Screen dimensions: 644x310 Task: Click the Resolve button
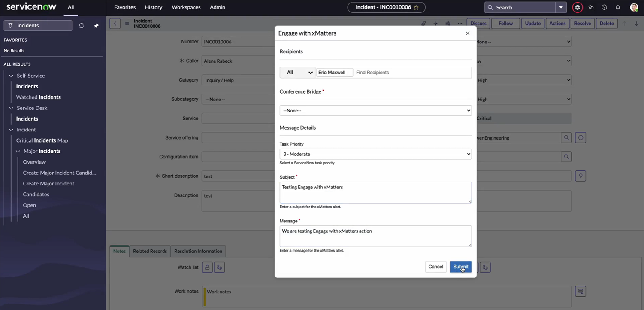[582, 24]
